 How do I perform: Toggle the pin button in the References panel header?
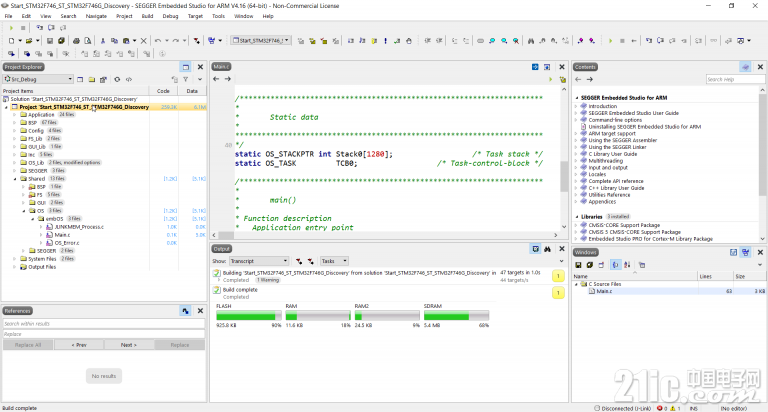185,311
